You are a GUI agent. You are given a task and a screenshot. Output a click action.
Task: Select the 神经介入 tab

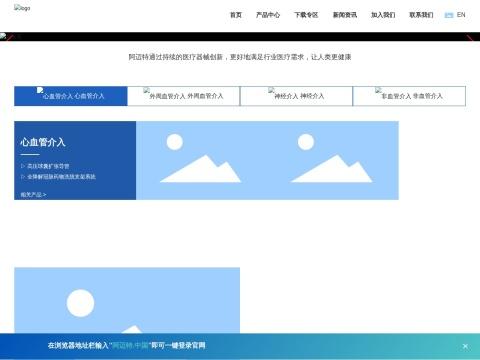pos(296,96)
